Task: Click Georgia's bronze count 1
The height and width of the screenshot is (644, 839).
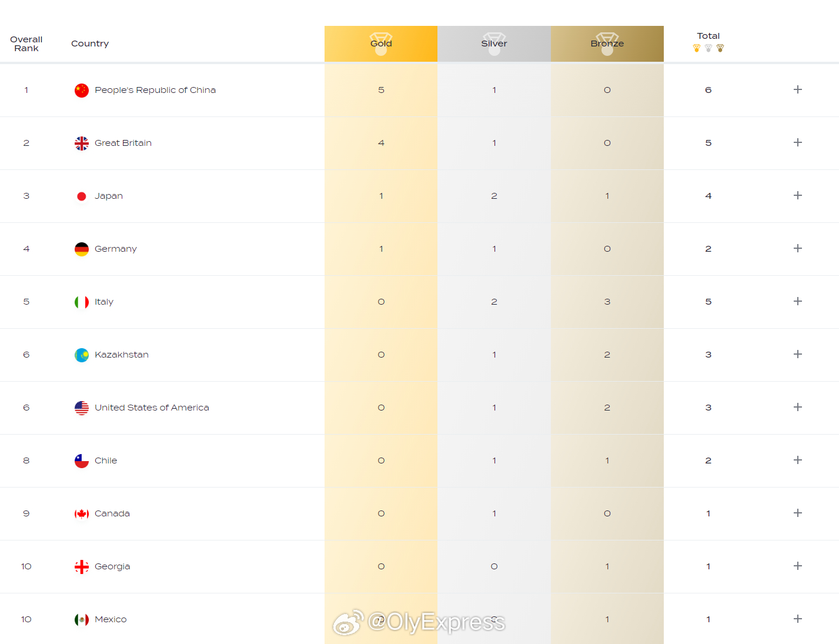Action: click(607, 566)
